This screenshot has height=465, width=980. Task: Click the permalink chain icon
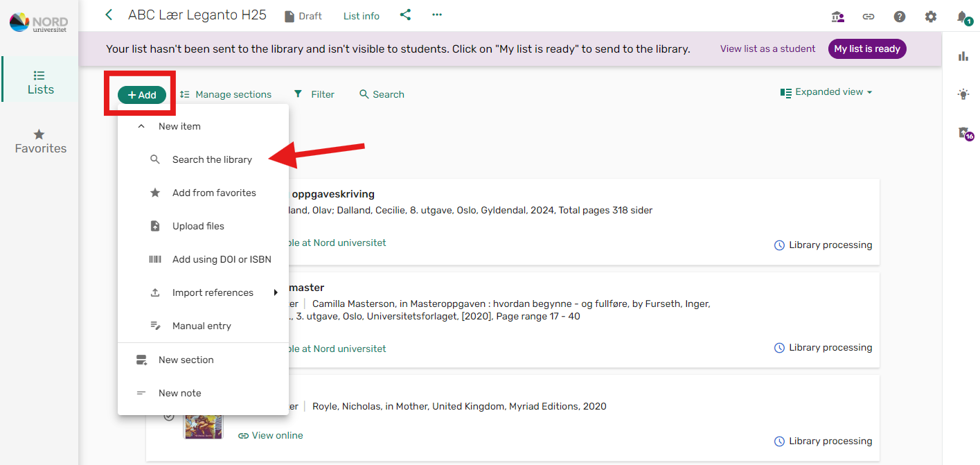(x=868, y=17)
